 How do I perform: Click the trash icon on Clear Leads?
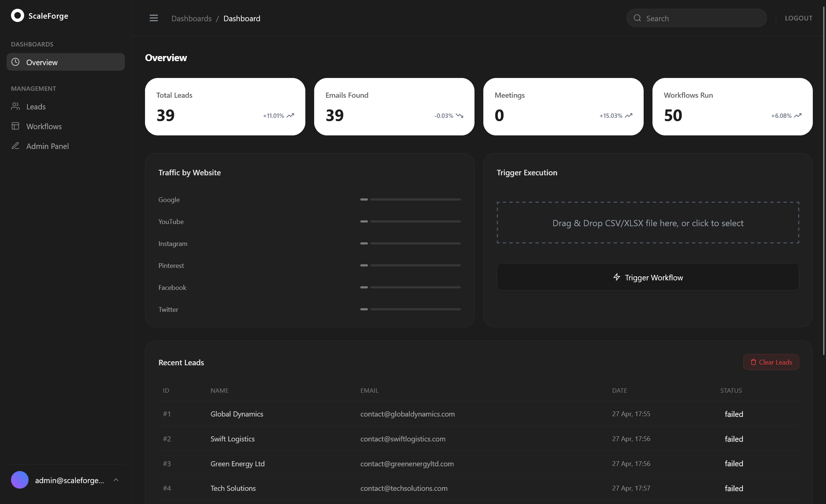point(754,362)
